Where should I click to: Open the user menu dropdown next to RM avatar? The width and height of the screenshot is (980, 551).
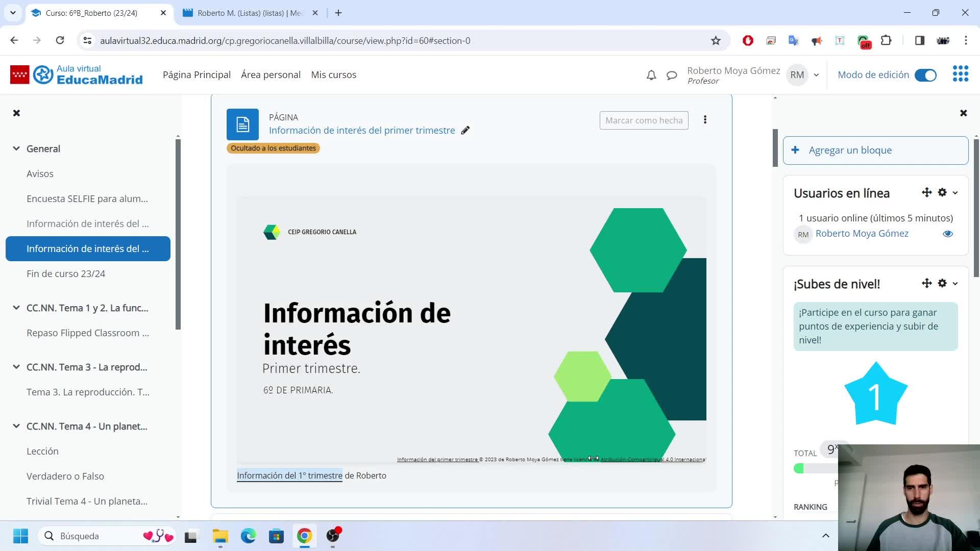pyautogui.click(x=816, y=75)
